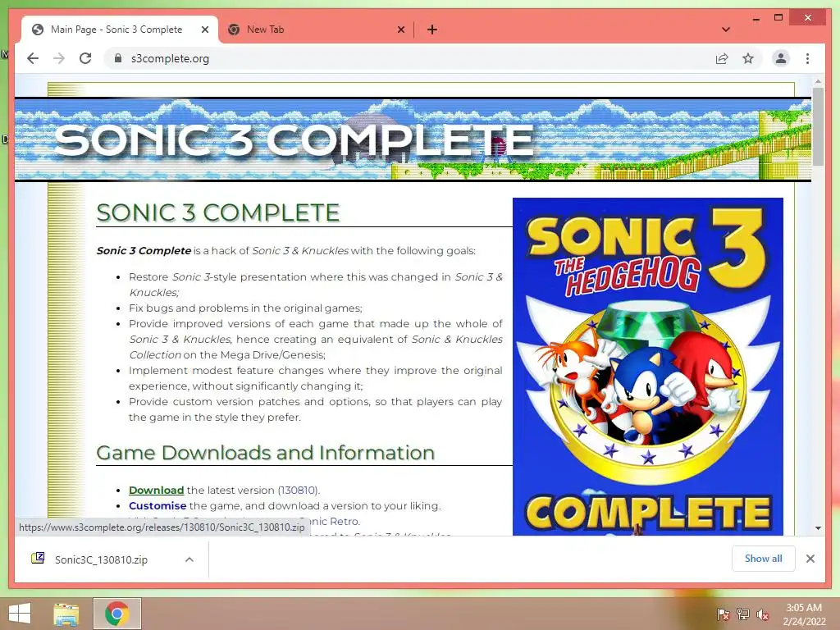
Task: Click the scrollbar up arrow
Action: (818, 81)
